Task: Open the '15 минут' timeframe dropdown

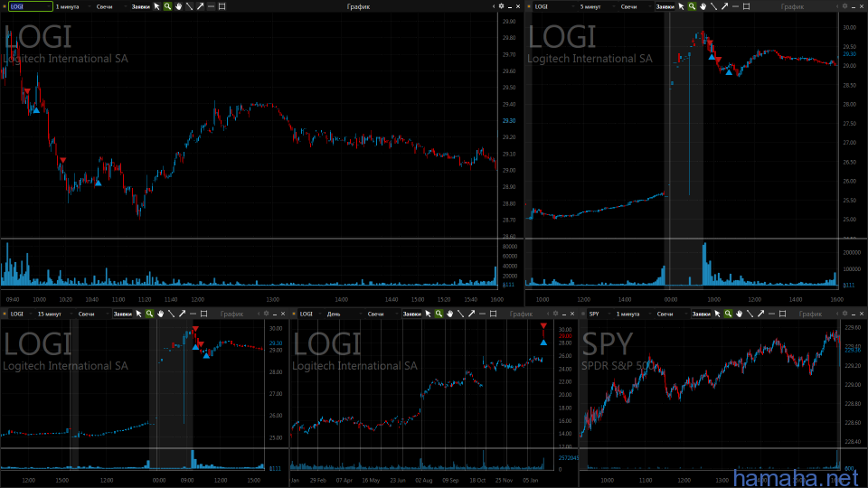Action: (54, 314)
